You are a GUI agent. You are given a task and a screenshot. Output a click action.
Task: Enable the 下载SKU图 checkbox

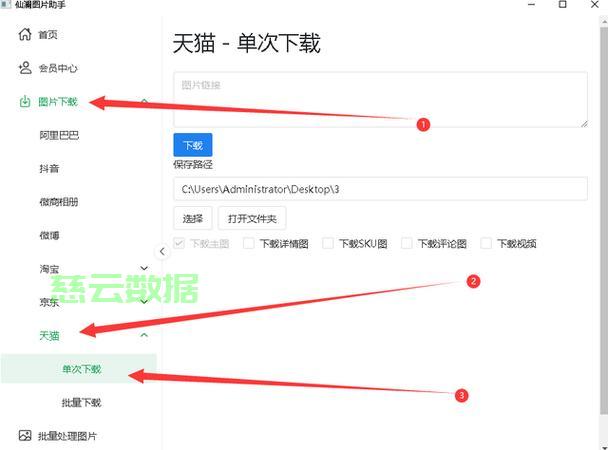[x=329, y=243]
